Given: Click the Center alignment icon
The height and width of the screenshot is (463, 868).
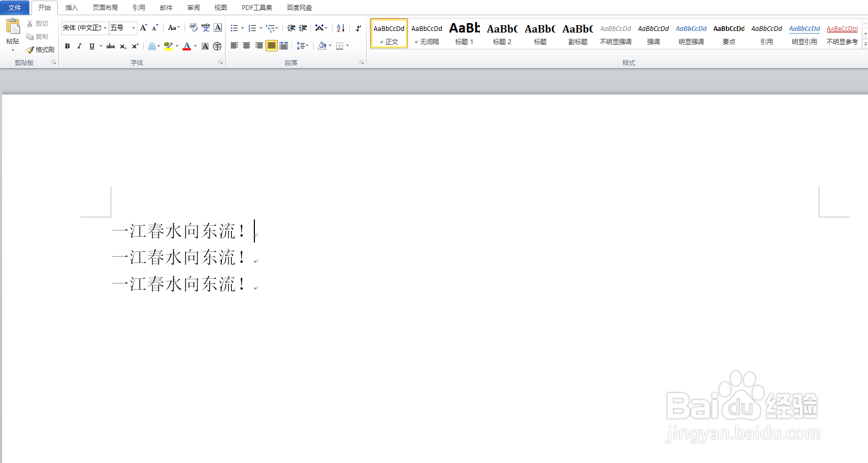Looking at the screenshot, I should [x=247, y=46].
